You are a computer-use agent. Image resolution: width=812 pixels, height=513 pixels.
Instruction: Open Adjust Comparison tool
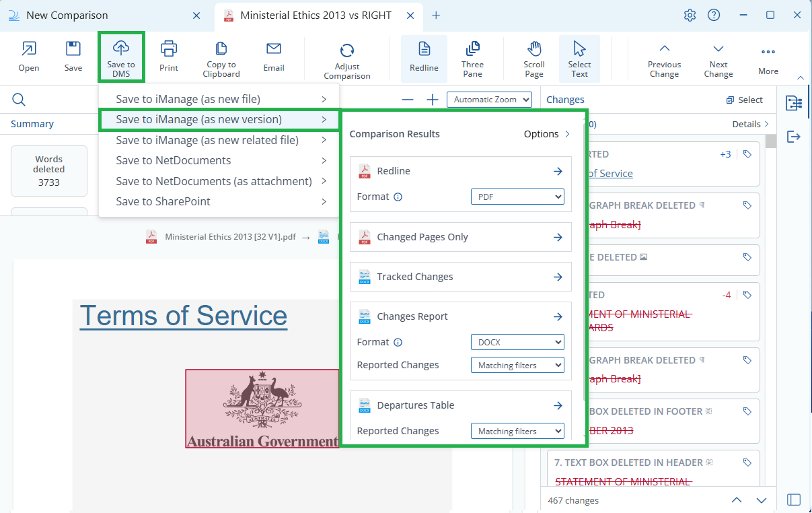347,61
